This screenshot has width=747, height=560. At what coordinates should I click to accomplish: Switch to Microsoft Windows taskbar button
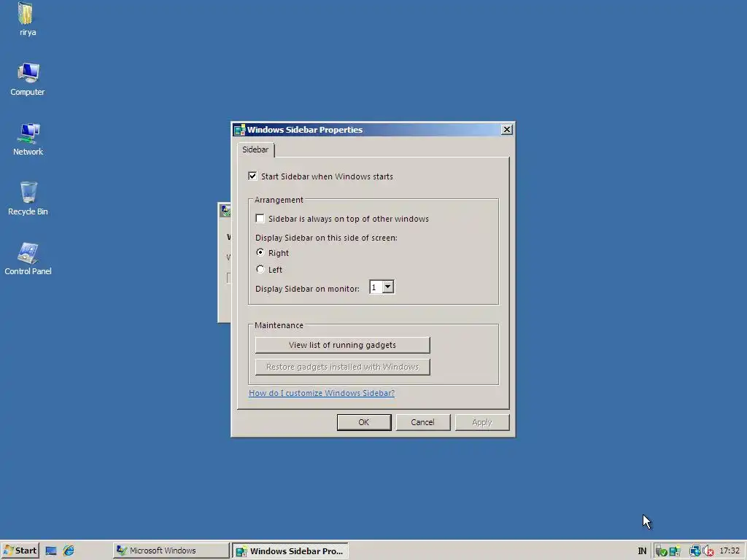[171, 551]
